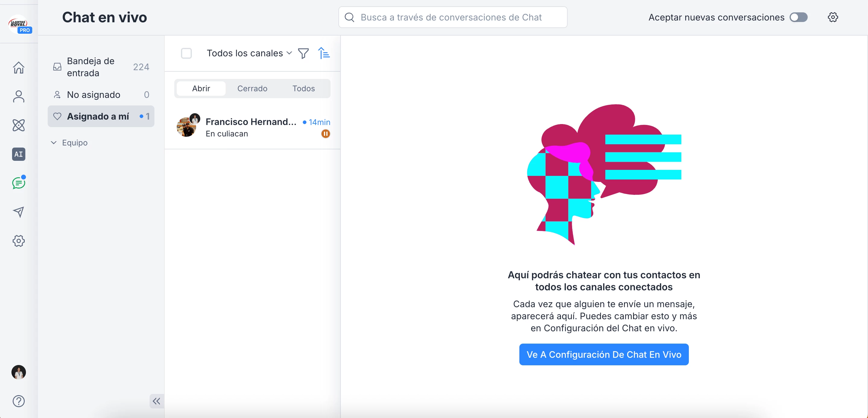Switch to the Cerrado tab

coord(252,89)
